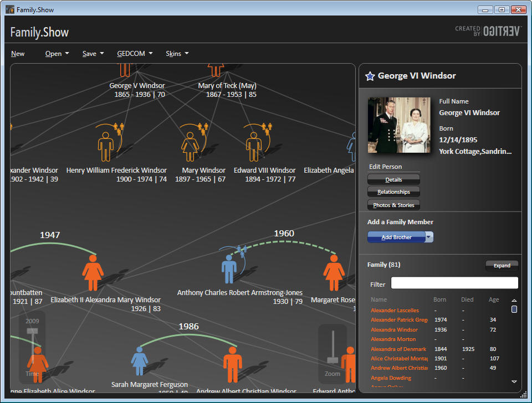The width and height of the screenshot is (532, 403).
Task: Open the Open dropdown menu
Action: pyautogui.click(x=57, y=54)
